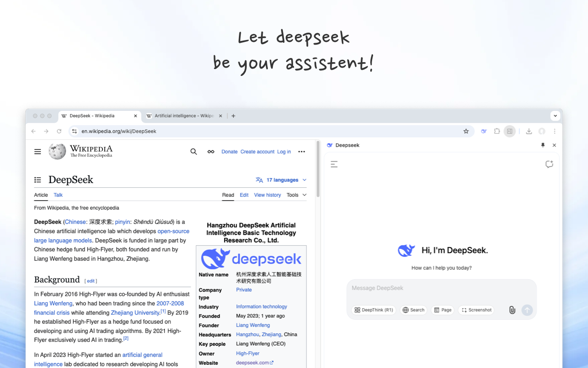Image resolution: width=588 pixels, height=368 pixels.
Task: Bookmark this page with the star
Action: click(x=466, y=131)
